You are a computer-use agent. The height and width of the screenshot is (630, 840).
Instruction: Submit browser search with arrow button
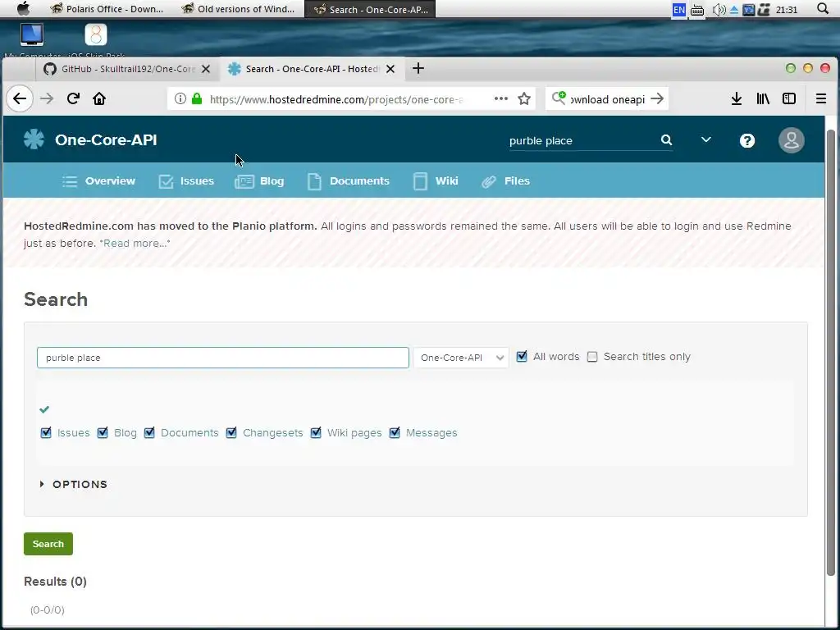[657, 98]
